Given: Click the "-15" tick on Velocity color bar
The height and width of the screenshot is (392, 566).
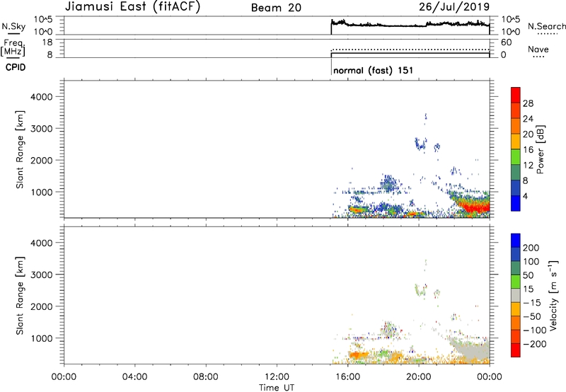Looking at the screenshot, I should click(x=532, y=303).
